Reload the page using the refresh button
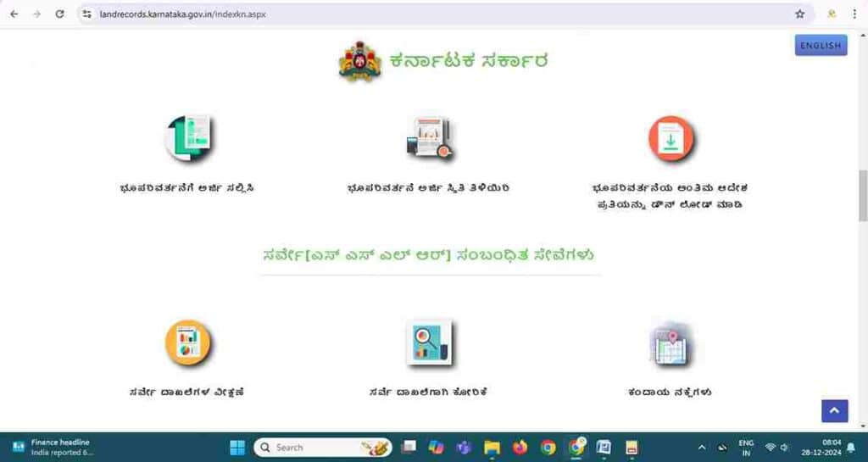 pyautogui.click(x=59, y=14)
